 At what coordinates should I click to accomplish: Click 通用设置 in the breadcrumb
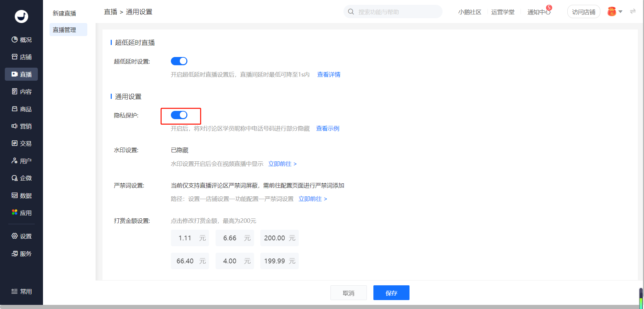[x=139, y=12]
